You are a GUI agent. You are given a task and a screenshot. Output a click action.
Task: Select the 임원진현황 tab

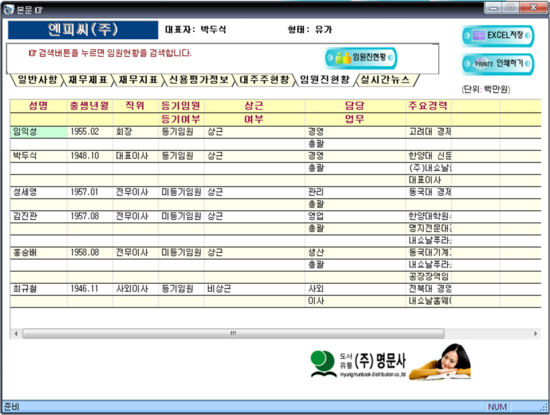325,80
